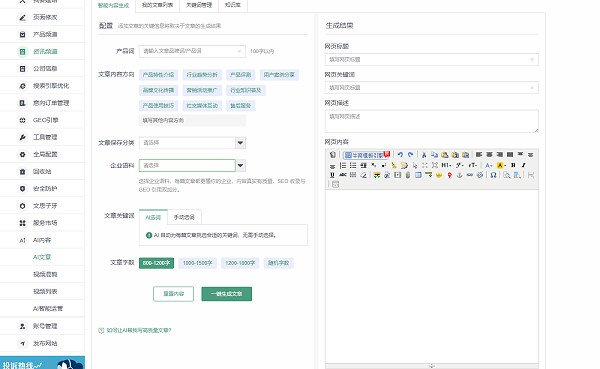This screenshot has height=369, width=600.
Task: Insert an anchor with the anchor icon
Action: pyautogui.click(x=460, y=175)
